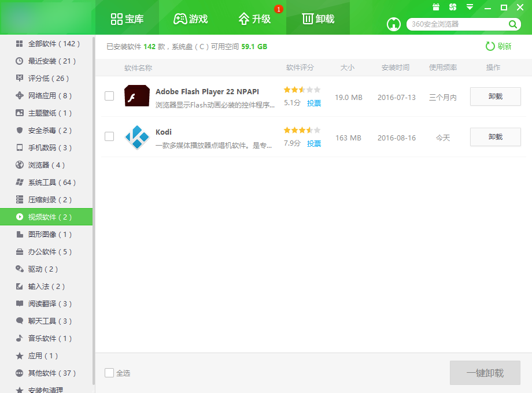Screen dimensions: 532x393
Task: Open the 评分低 (26) category
Action: tap(46, 79)
